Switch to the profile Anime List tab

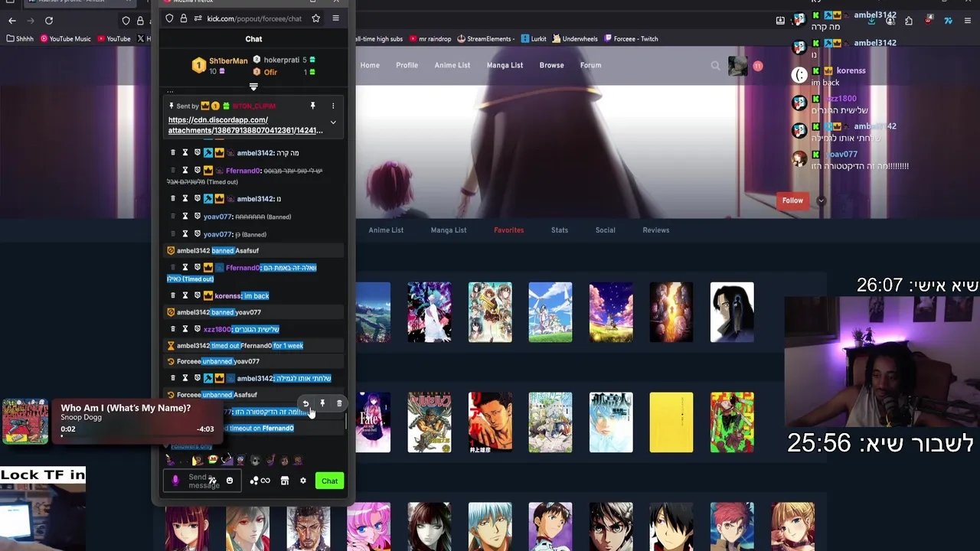click(386, 230)
